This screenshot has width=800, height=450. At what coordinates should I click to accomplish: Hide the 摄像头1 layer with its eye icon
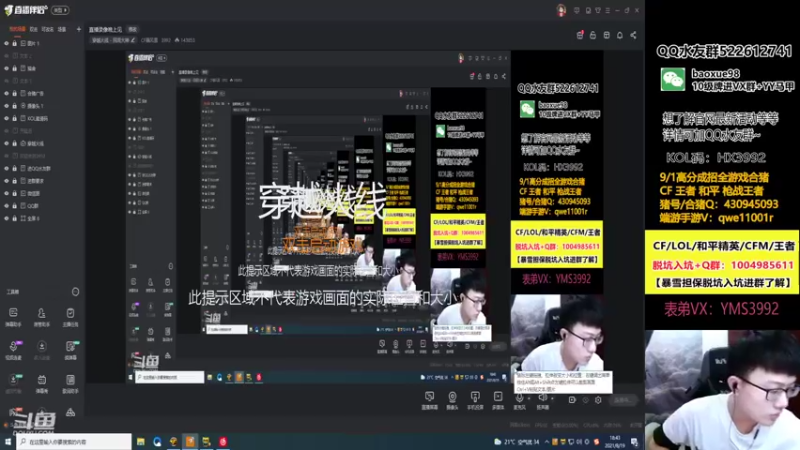point(7,106)
